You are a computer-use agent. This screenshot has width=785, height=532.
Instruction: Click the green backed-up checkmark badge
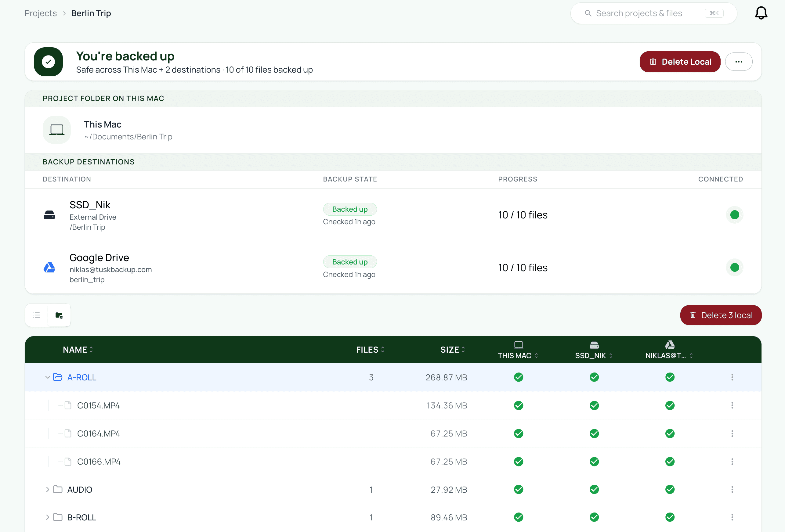tap(48, 62)
